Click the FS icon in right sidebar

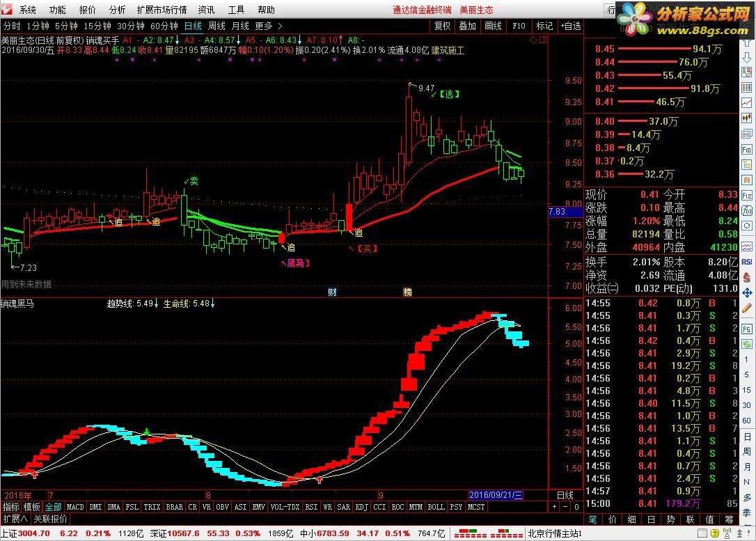[x=746, y=329]
